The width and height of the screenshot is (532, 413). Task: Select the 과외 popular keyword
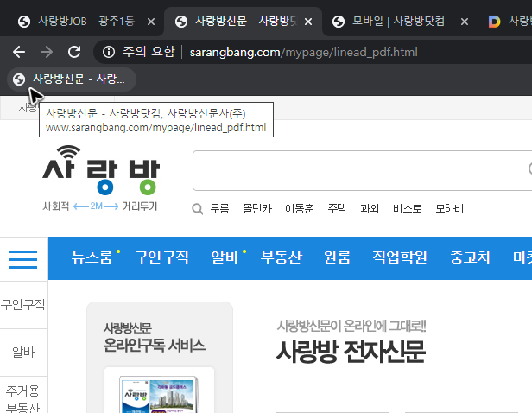(370, 208)
